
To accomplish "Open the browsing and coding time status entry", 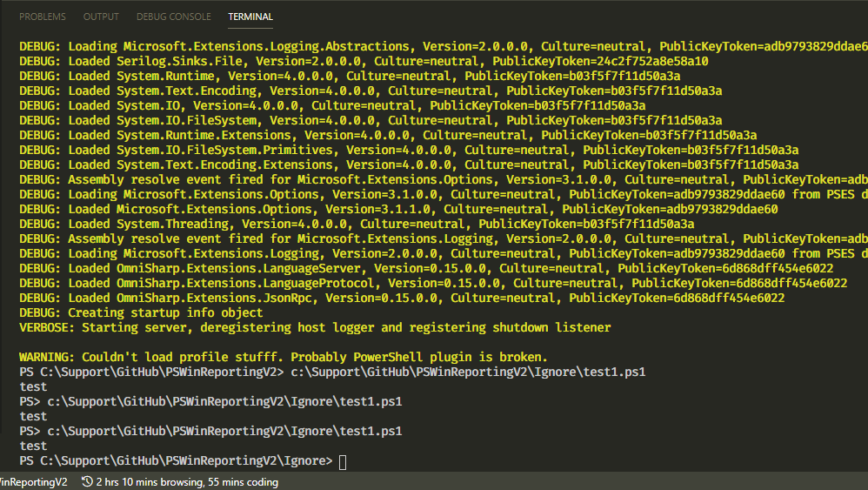I will (x=180, y=481).
